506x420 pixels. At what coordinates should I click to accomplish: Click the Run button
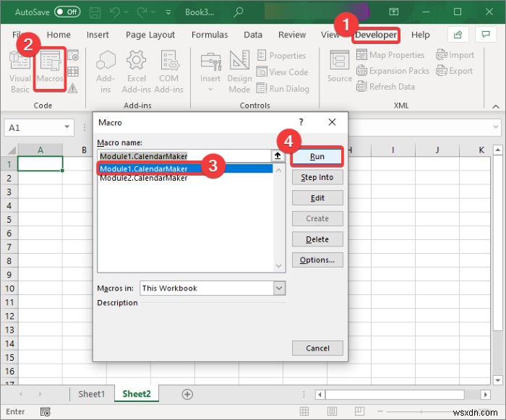317,157
